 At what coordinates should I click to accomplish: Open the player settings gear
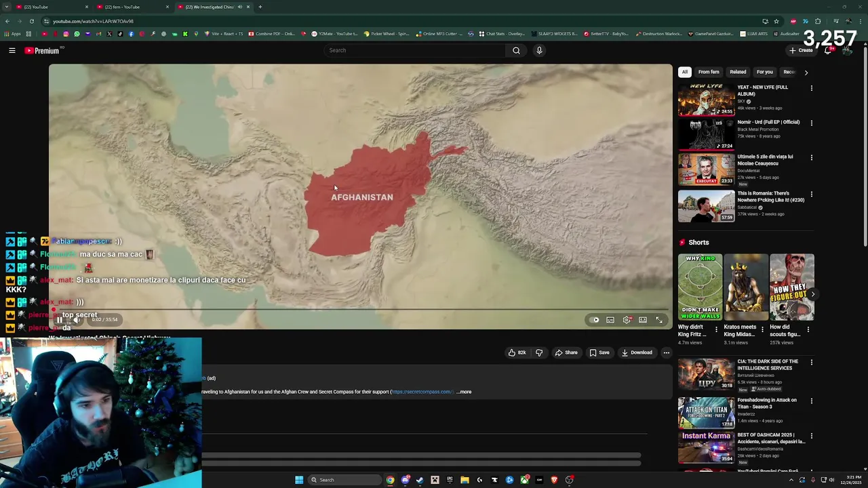click(x=627, y=320)
